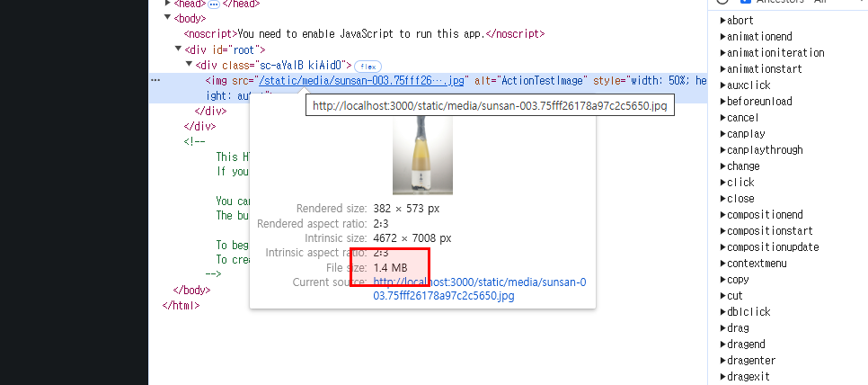Click the bottle image preview thumbnail
Screen dimensions: 868x385
point(422,155)
